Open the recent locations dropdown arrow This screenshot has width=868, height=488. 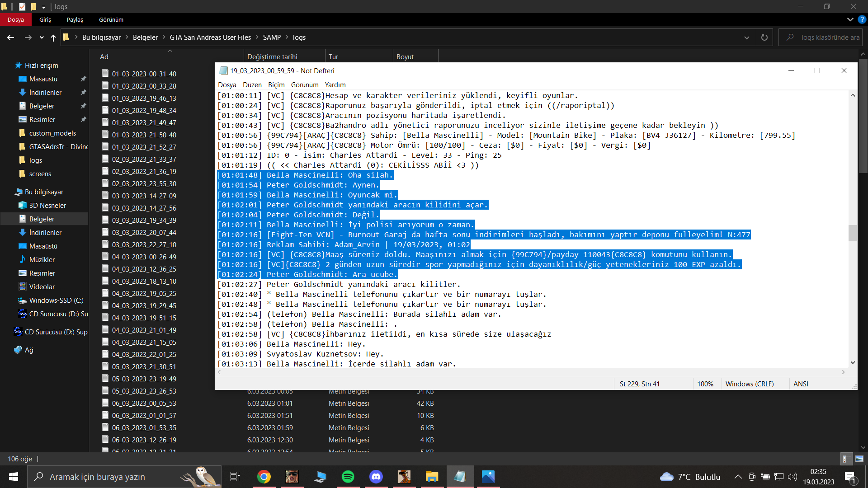pos(42,38)
